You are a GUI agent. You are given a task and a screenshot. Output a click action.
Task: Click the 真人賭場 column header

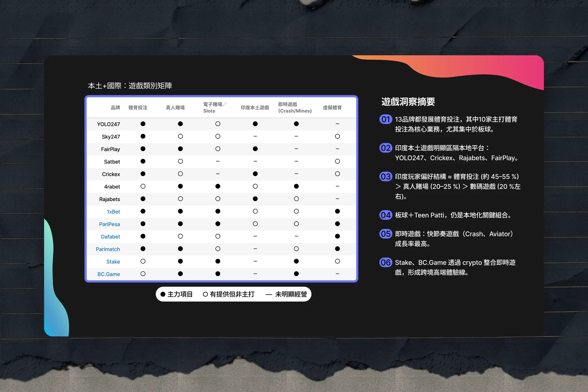175,108
